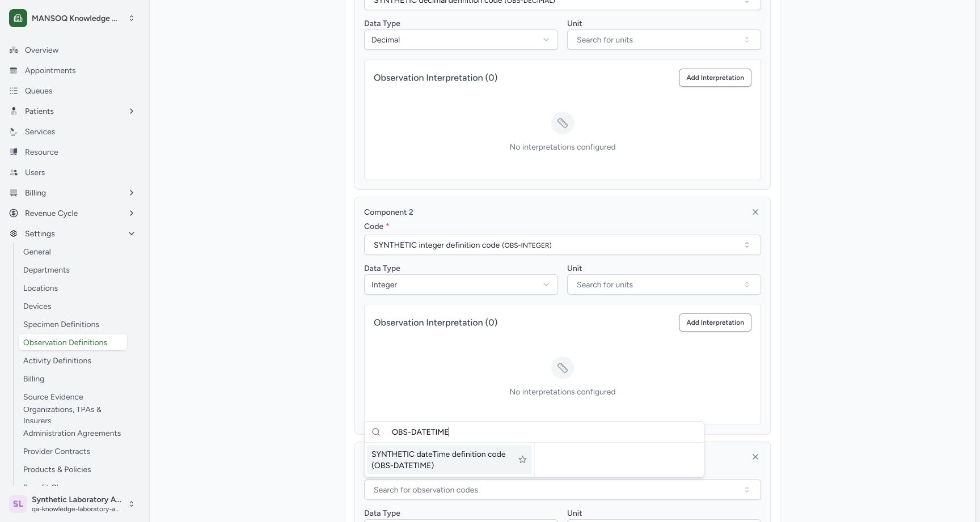Select SYNTHETIC dateTime definition code result
Screen dimensions: 980x522
449,460
